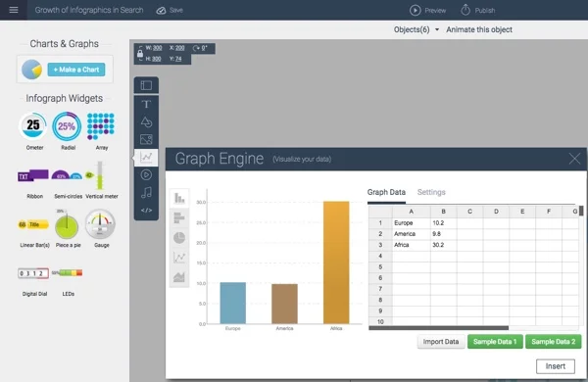Select the Embed code tool
Screen dimensions: 588x382
[146, 211]
